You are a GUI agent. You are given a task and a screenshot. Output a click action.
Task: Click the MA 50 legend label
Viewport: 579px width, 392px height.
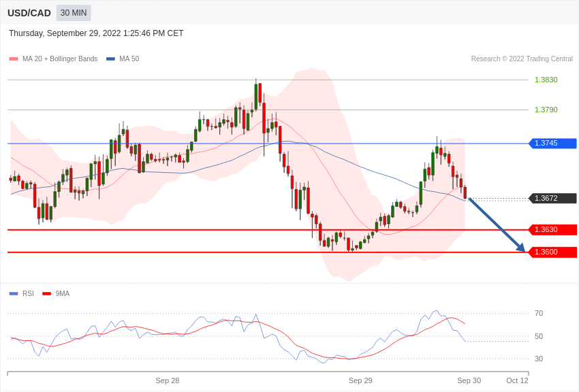pyautogui.click(x=129, y=59)
